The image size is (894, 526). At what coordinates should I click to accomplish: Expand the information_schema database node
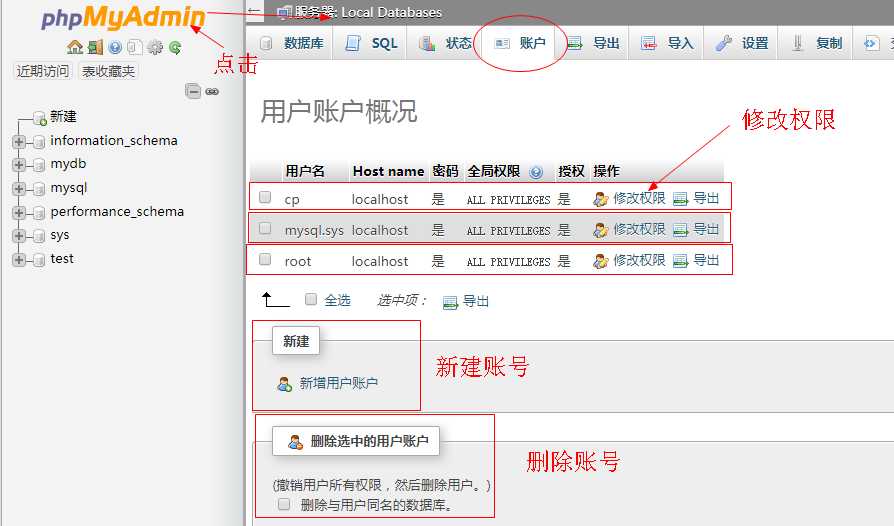point(19,141)
